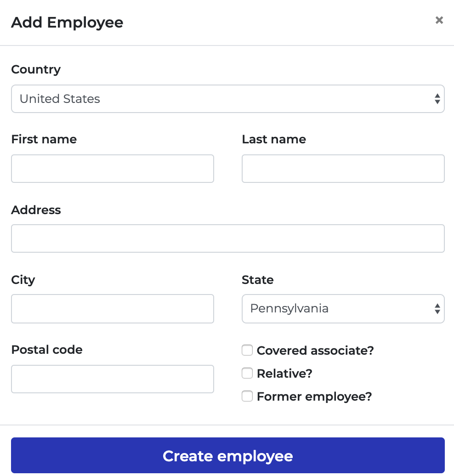Click into the Last name field
454x476 pixels.
point(343,169)
